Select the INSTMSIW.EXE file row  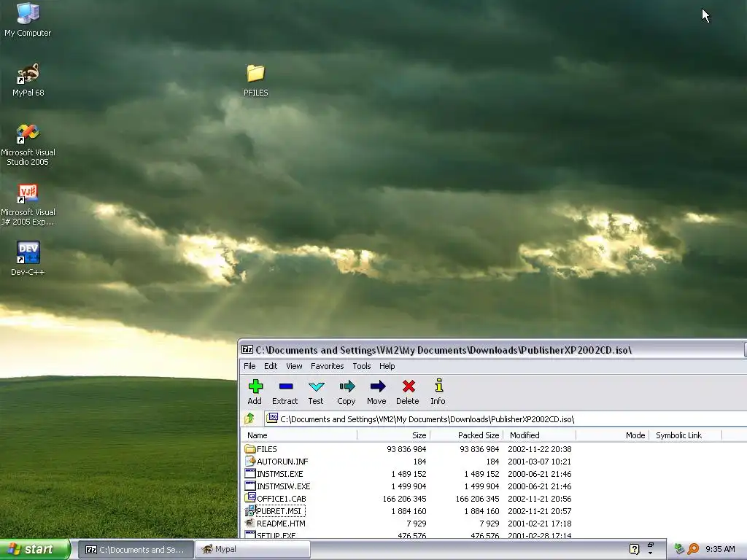point(410,486)
